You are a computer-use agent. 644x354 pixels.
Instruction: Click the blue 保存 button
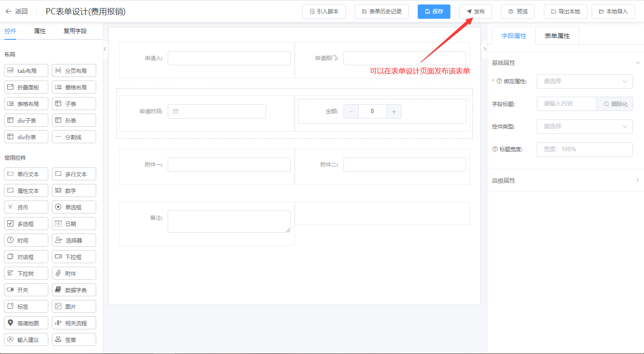(433, 12)
